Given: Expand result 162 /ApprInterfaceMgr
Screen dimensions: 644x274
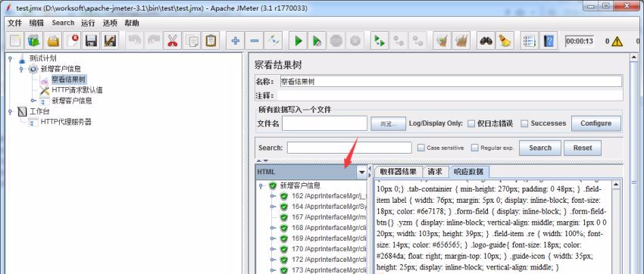Looking at the screenshot, I should tap(272, 196).
